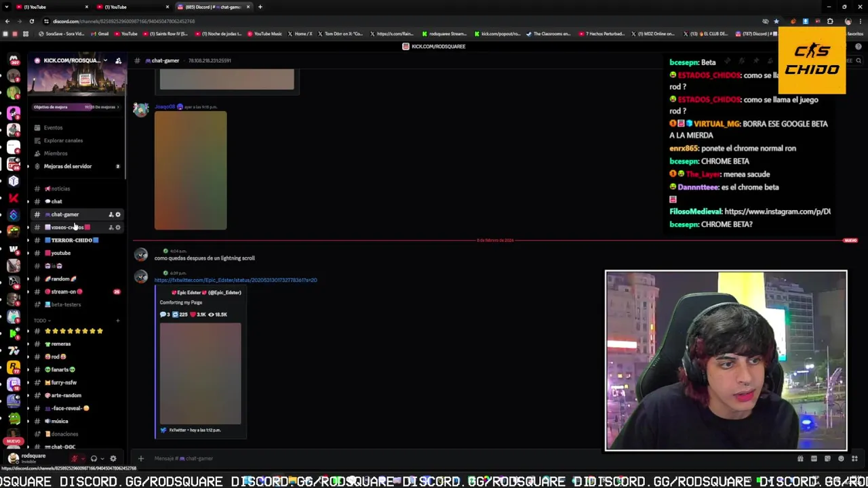The width and height of the screenshot is (868, 488).
Task: Select the arte-random channel
Action: 76,395
